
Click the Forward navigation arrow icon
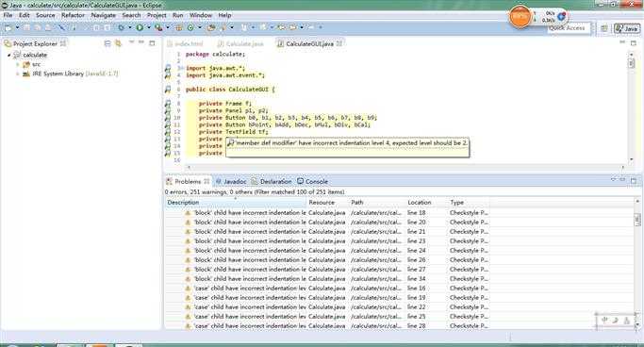click(293, 27)
